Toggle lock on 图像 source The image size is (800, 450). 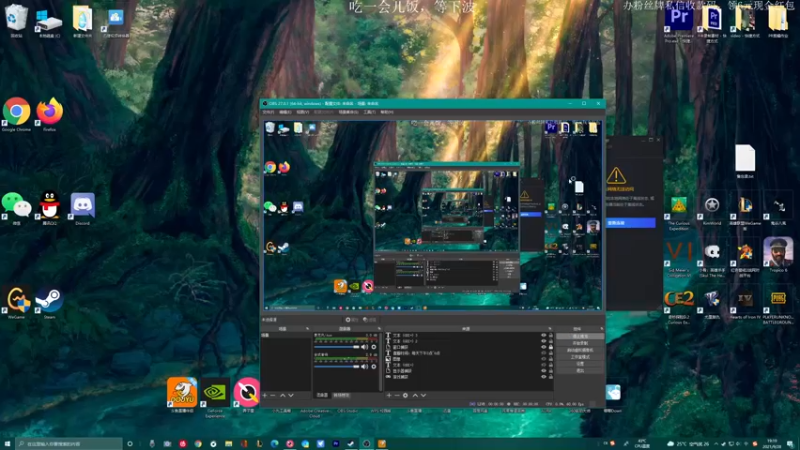[551, 359]
